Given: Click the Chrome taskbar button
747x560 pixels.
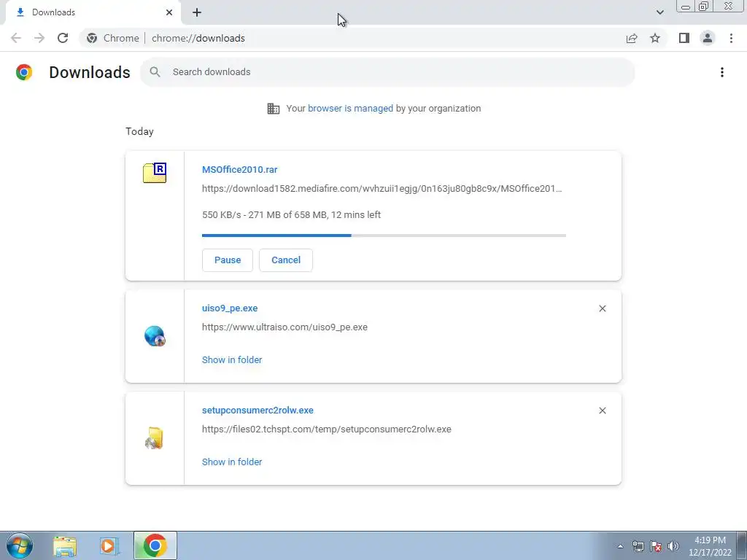Looking at the screenshot, I should coord(155,545).
